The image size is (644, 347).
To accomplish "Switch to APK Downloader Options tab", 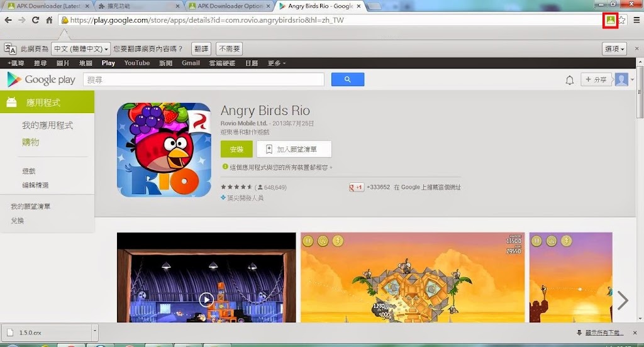I will tap(230, 6).
